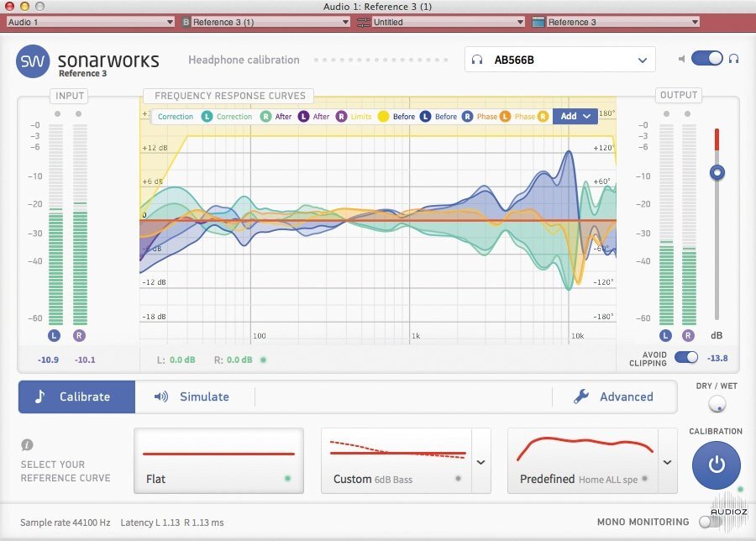This screenshot has height=541, width=756.
Task: Click the output L channel badge
Action: click(x=665, y=335)
